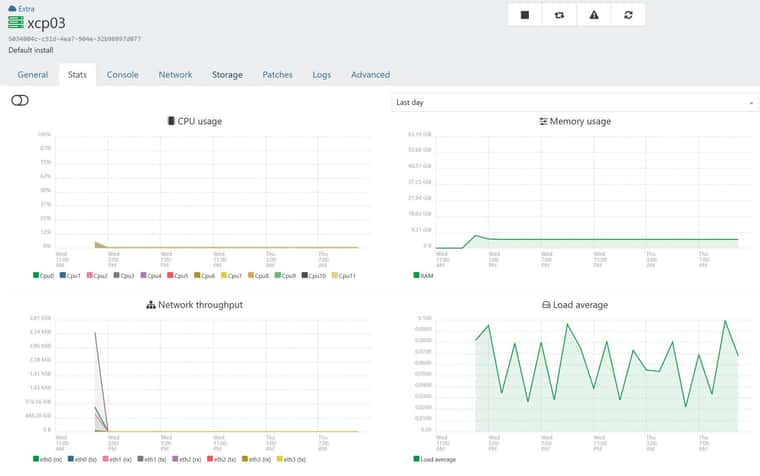Toggle the stats view switch
This screenshot has width=760, height=476.
pyautogui.click(x=20, y=100)
